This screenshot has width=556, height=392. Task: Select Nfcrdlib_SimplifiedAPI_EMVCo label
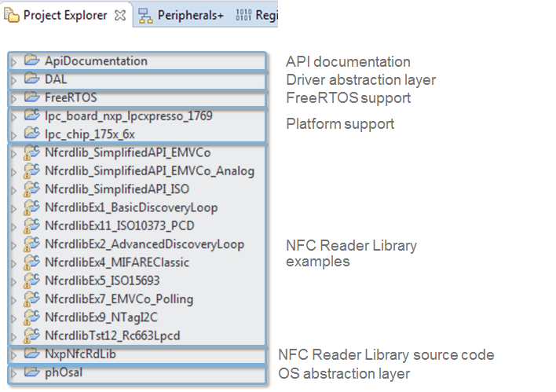pyautogui.click(x=128, y=152)
